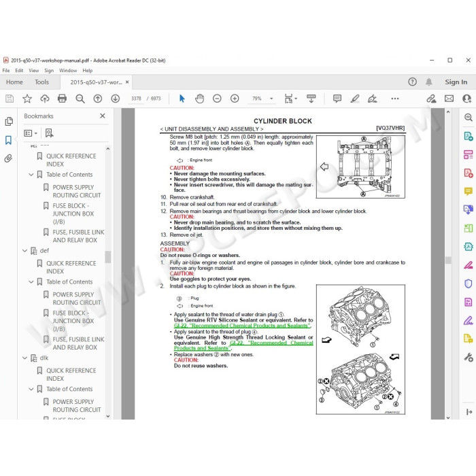Click the document vertical scrollbar thumb

pos(448,260)
